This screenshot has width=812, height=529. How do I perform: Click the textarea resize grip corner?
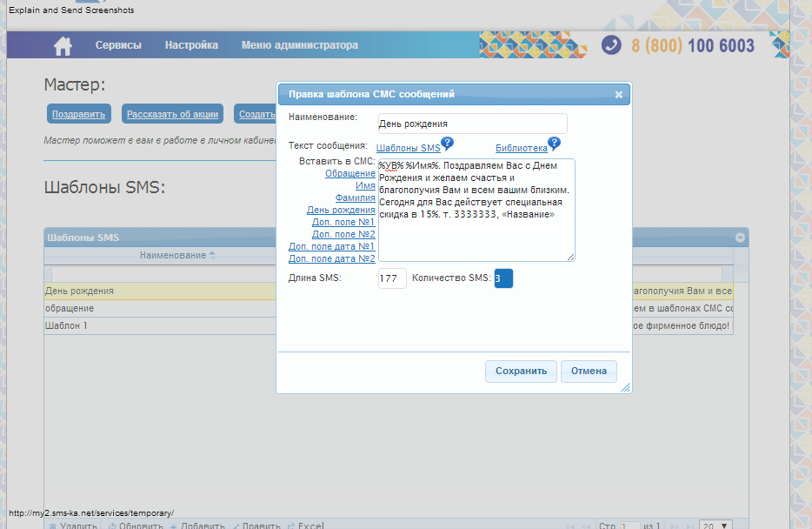click(570, 257)
